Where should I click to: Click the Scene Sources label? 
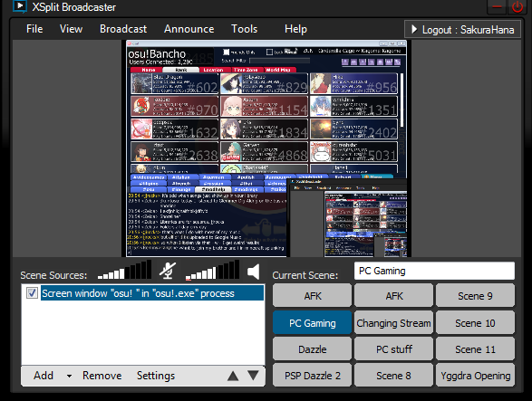(x=53, y=275)
